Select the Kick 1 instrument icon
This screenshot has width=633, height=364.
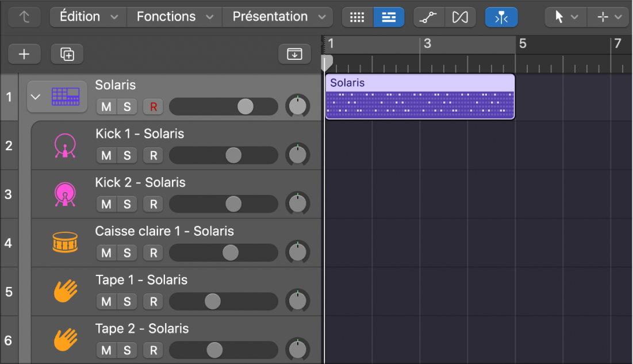(66, 145)
